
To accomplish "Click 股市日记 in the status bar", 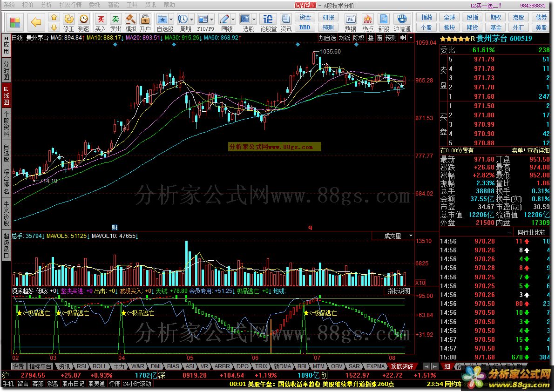I will [x=74, y=384].
